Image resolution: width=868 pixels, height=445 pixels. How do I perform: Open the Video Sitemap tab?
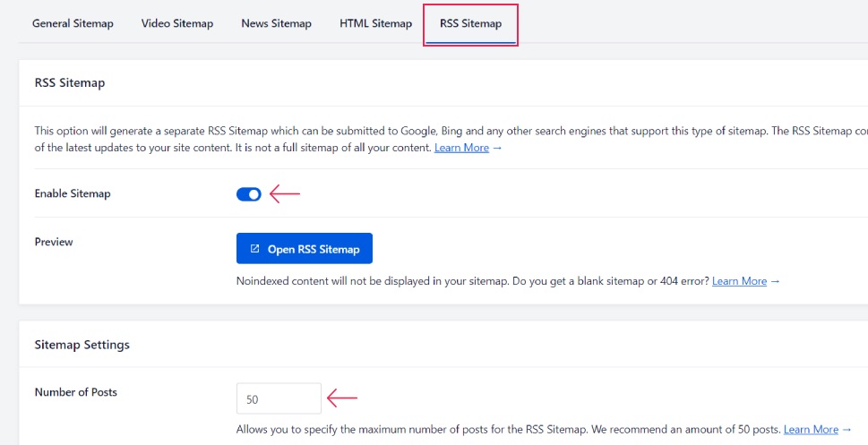177,23
